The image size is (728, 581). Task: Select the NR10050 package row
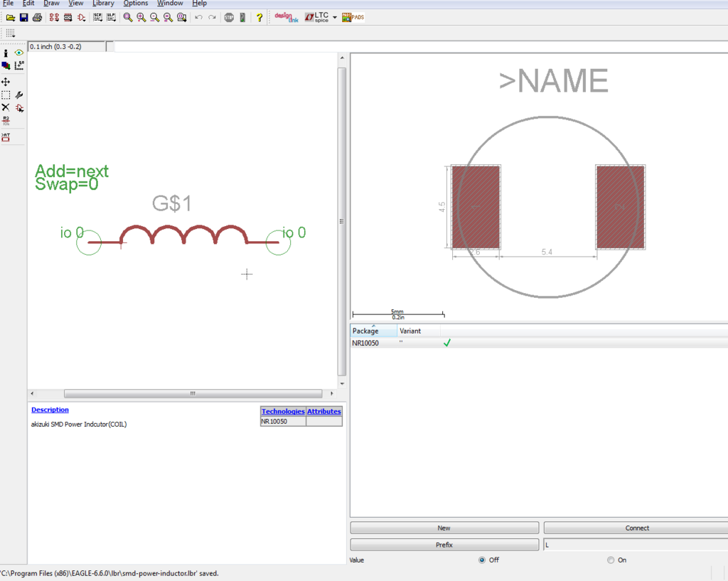pyautogui.click(x=539, y=343)
